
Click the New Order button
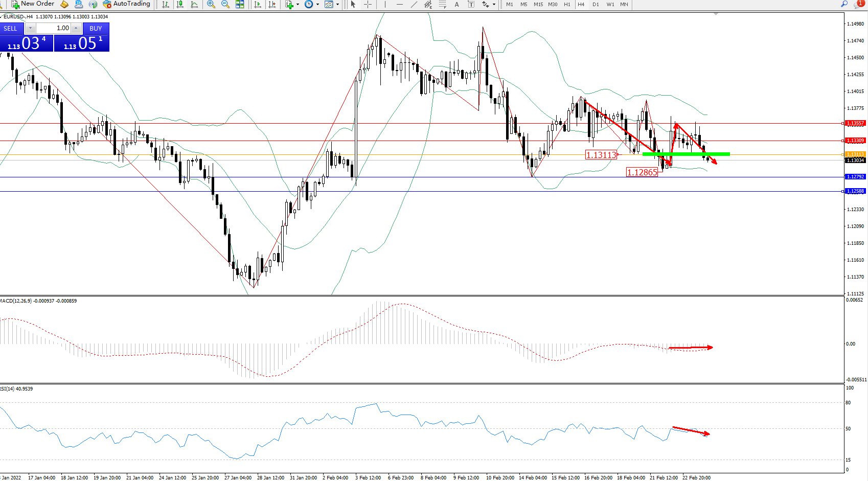point(33,4)
